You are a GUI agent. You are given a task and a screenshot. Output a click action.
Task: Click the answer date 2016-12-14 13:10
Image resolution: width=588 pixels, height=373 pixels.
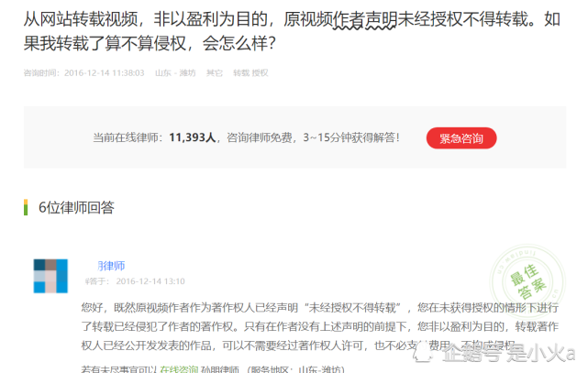click(x=150, y=281)
